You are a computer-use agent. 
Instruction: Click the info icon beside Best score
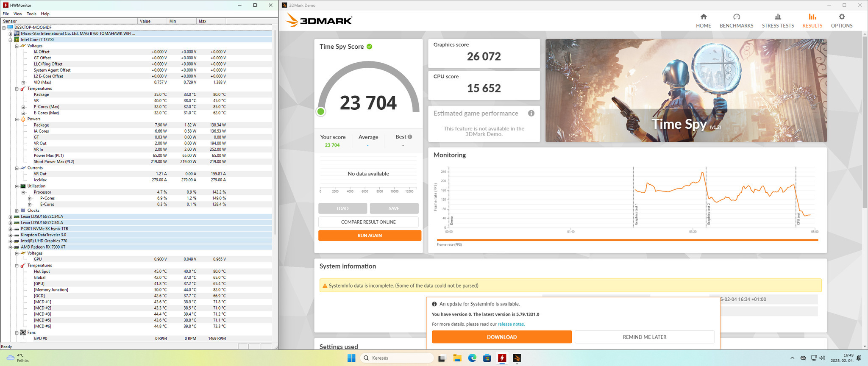click(410, 137)
